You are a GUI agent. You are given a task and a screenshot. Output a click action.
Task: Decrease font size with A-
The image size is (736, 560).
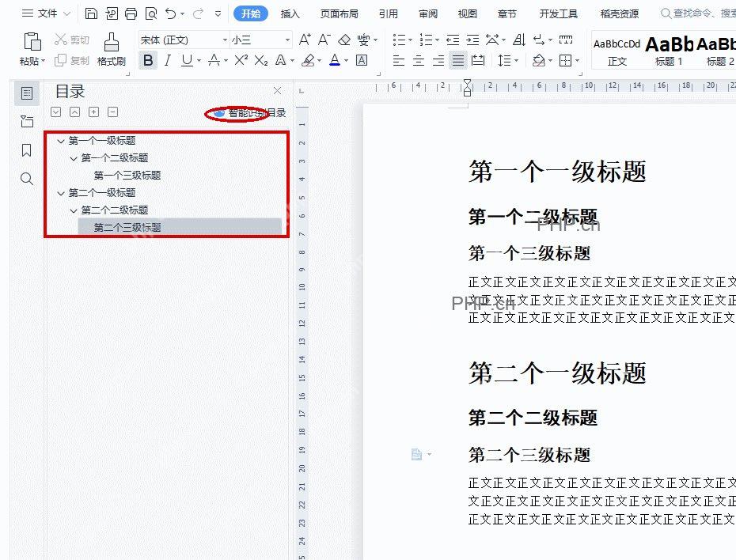(324, 40)
